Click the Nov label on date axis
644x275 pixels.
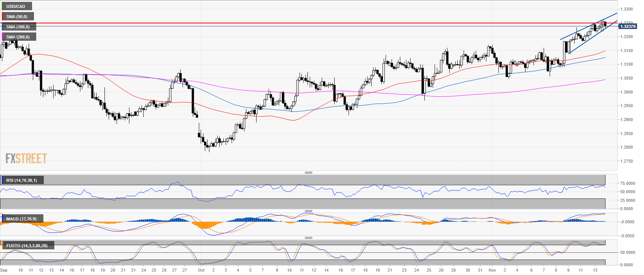pos(492,270)
